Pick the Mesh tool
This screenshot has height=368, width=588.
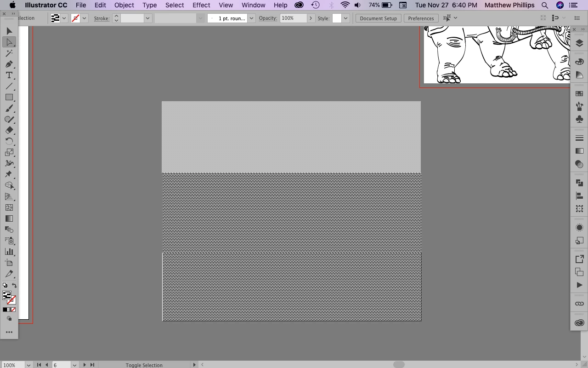[x=9, y=207]
